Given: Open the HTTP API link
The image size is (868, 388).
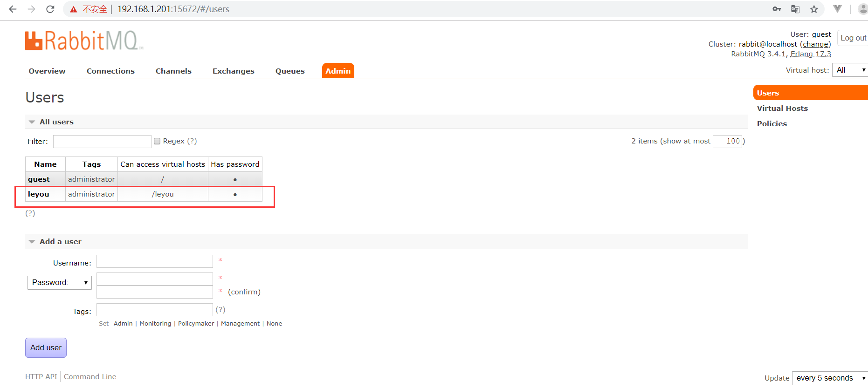Looking at the screenshot, I should pos(41,377).
